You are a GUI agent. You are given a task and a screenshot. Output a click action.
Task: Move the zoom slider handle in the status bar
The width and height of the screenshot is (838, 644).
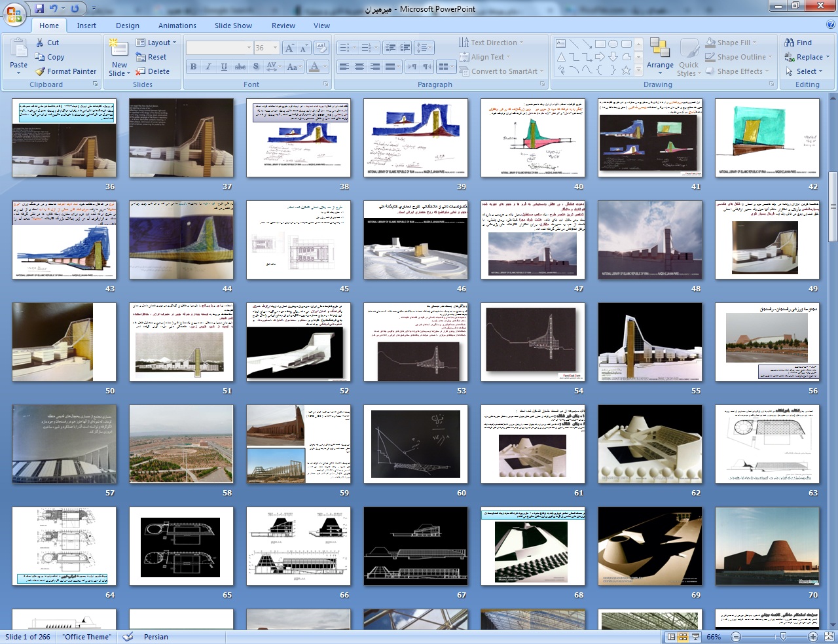pyautogui.click(x=784, y=637)
